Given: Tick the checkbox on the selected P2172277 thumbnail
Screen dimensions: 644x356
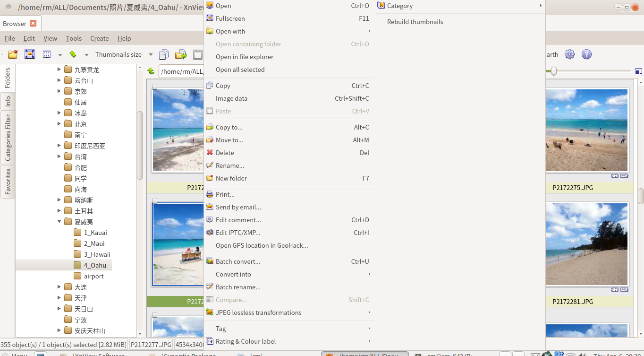Looking at the screenshot, I should click(x=154, y=201).
